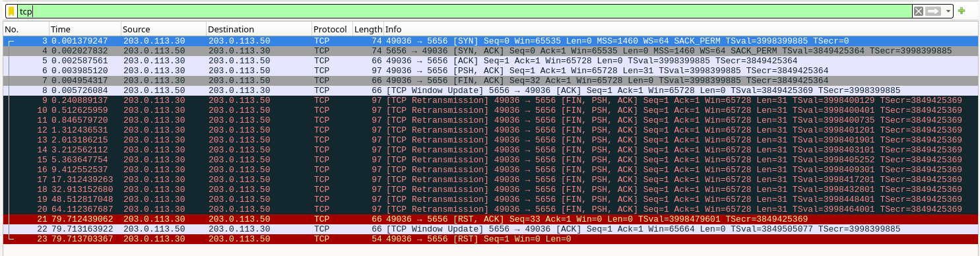Sort packets by the Length column header
The width and height of the screenshot is (980, 256).
pos(368,29)
